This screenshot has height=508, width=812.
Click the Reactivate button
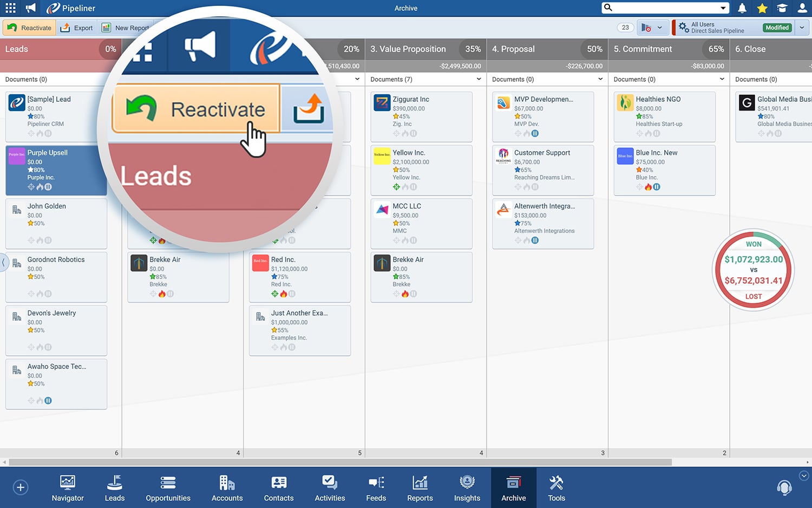click(29, 27)
